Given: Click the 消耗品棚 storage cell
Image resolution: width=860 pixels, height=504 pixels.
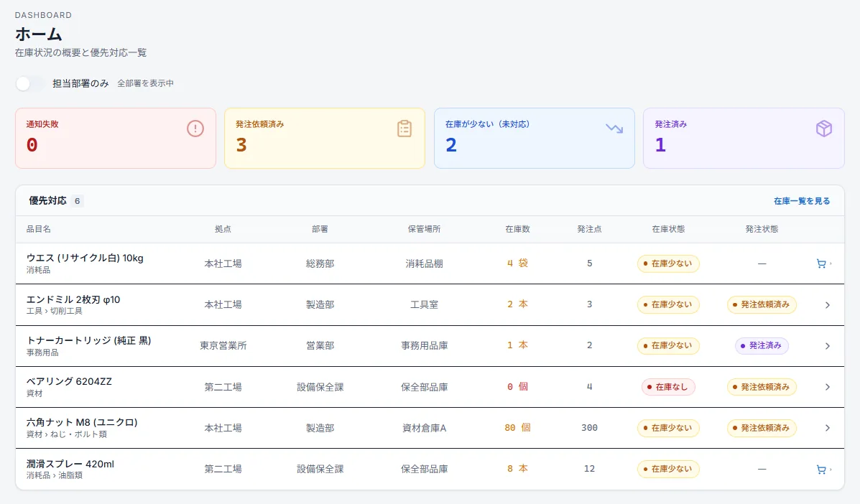Looking at the screenshot, I should tap(424, 263).
